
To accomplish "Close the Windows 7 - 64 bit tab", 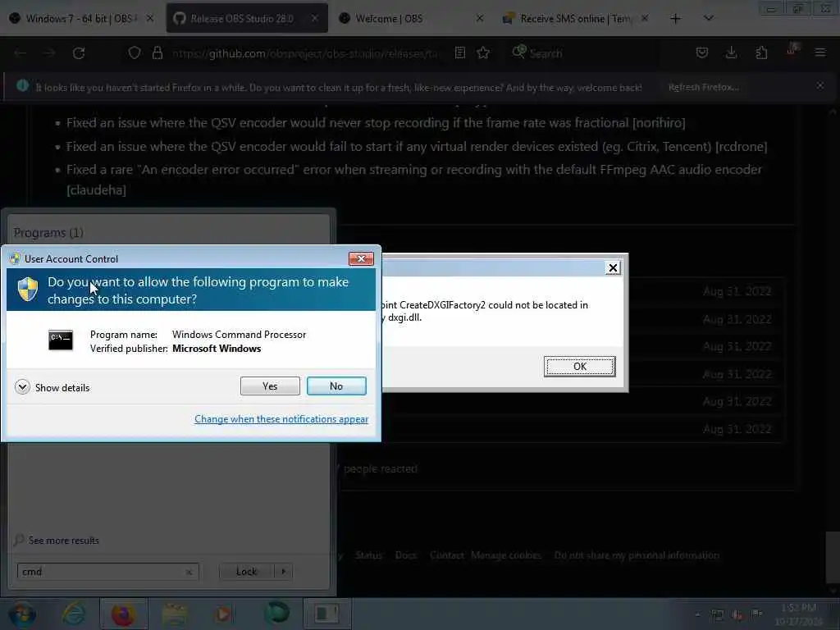I will 150,18.
